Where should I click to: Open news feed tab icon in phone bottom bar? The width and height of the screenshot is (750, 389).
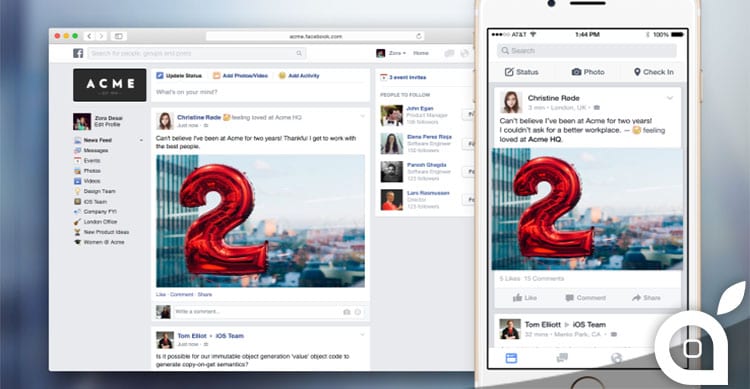point(511,358)
